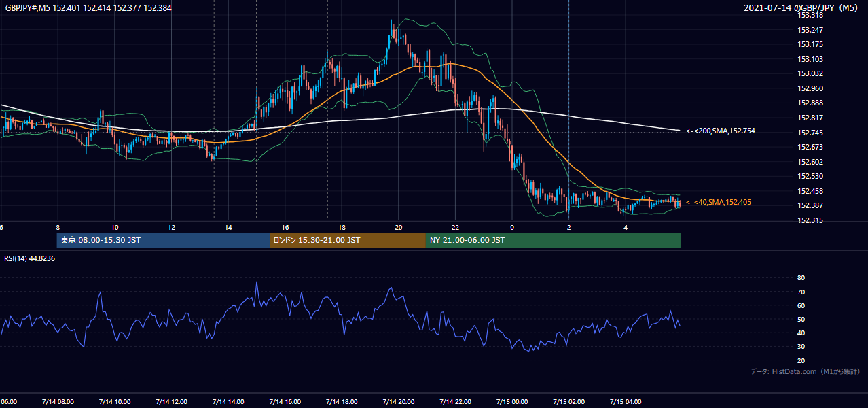Click hour tick 18 under the price chart
Viewport: 868px width, 408px height.
pos(342,228)
